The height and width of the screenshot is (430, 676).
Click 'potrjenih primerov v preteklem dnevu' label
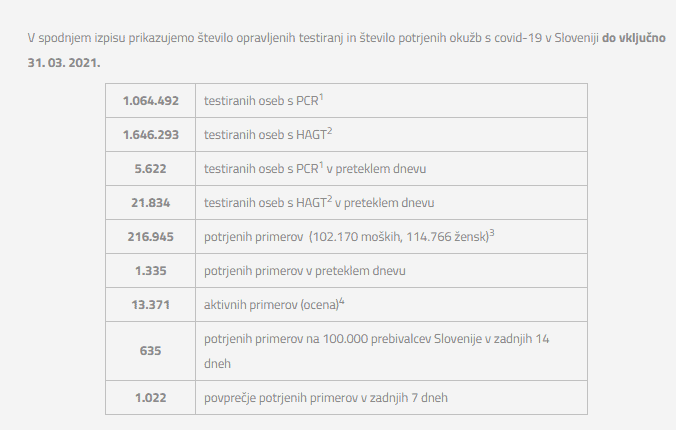click(x=304, y=270)
